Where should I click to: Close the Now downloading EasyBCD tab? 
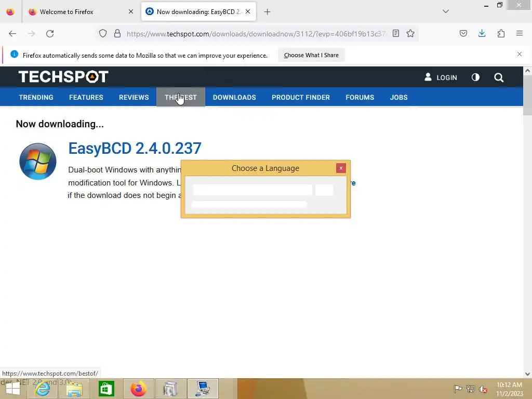248,11
